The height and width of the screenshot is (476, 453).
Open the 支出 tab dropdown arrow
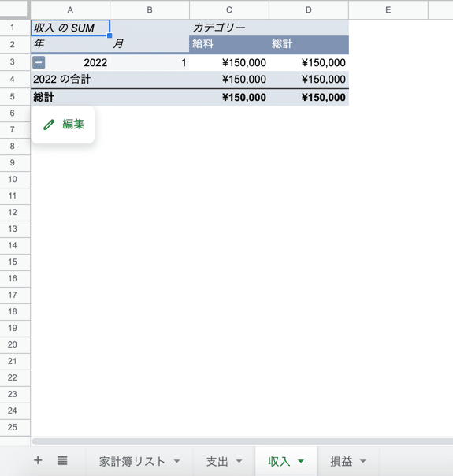[239, 462]
